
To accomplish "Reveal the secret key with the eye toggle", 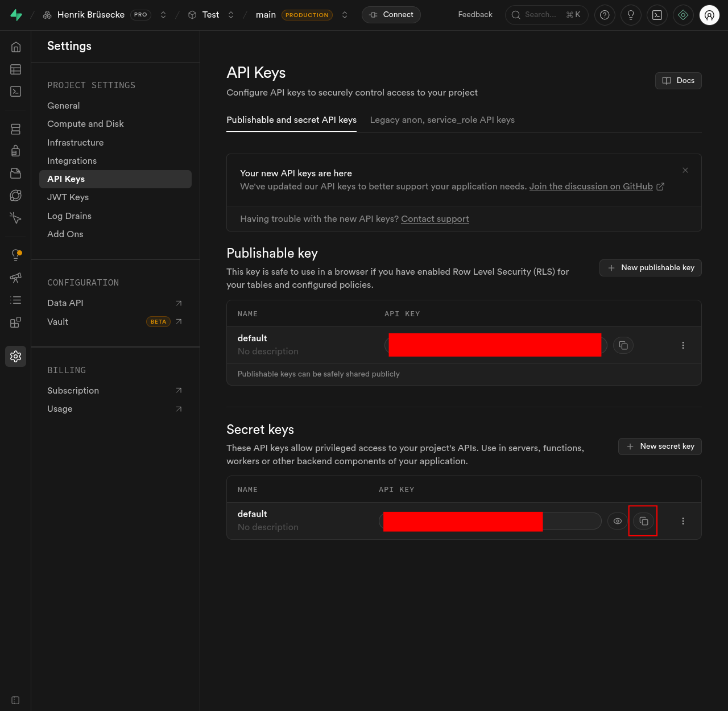I will 618,520.
